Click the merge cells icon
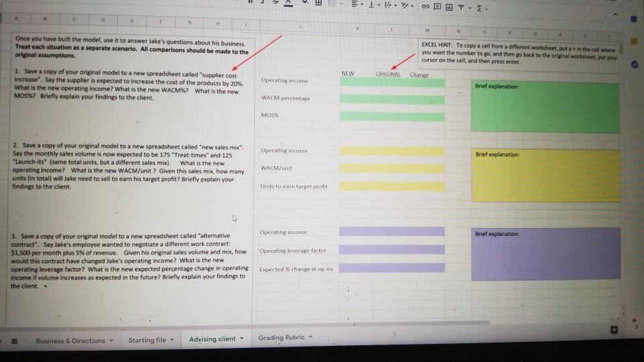 [332, 3]
